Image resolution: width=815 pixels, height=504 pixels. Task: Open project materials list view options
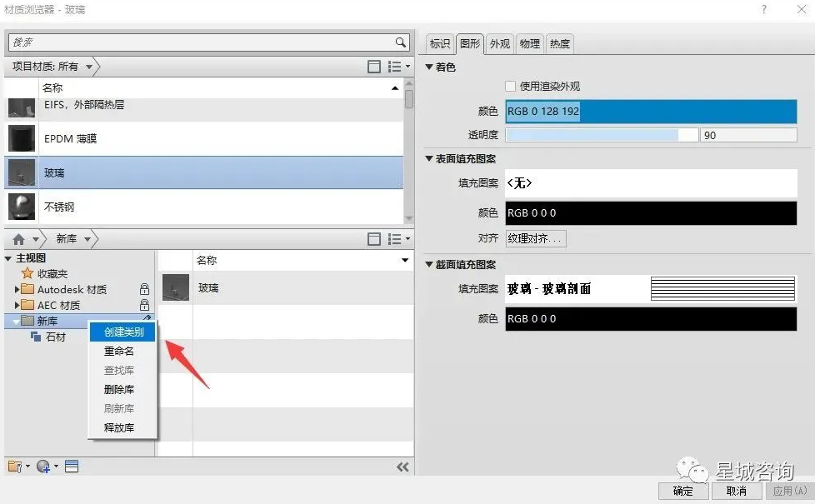coord(399,67)
